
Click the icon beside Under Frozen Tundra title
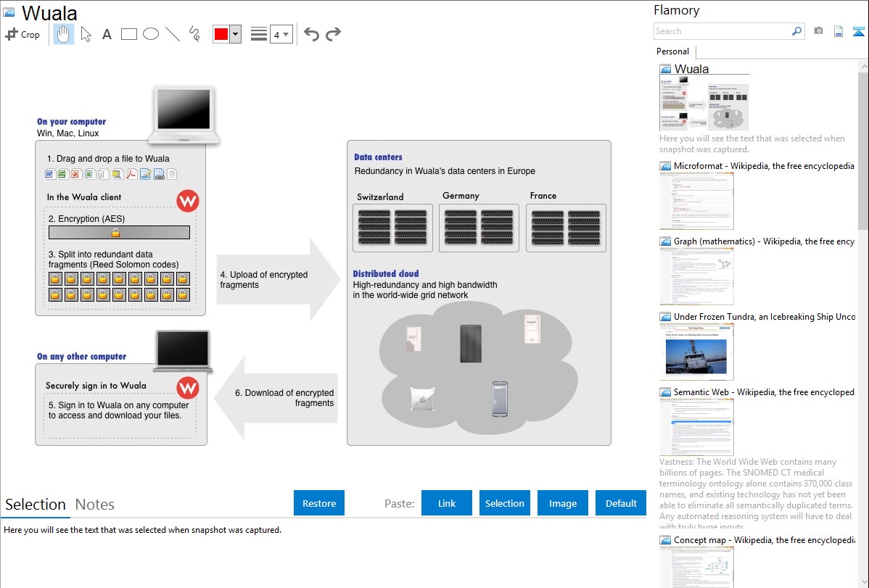click(x=665, y=317)
